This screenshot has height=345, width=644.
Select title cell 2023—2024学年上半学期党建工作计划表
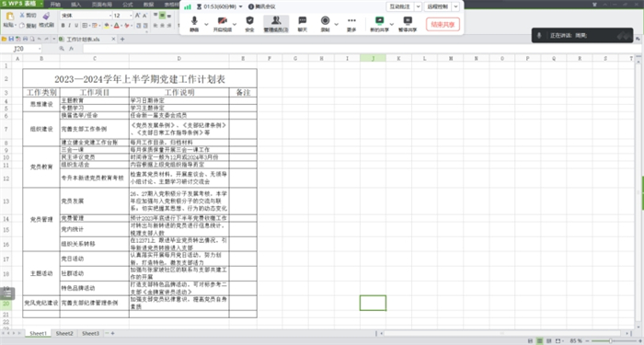pos(140,78)
